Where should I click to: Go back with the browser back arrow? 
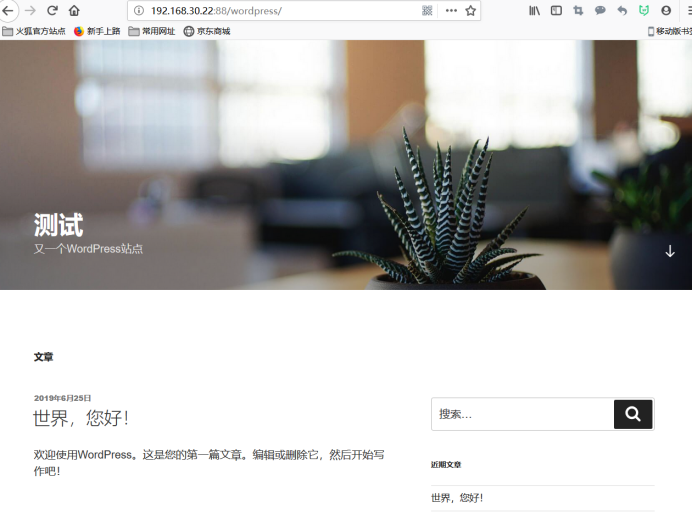point(8,10)
